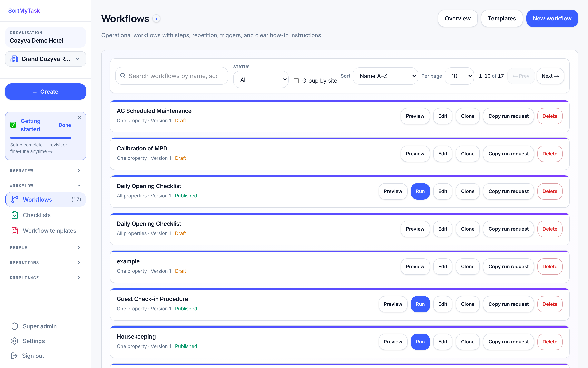Click the AC Scheduled Maintenance title

pyautogui.click(x=154, y=111)
